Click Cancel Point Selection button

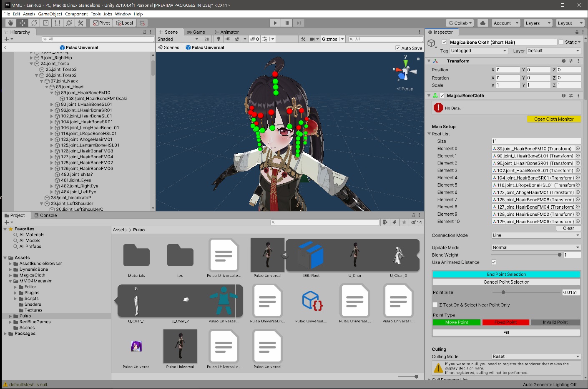click(506, 282)
